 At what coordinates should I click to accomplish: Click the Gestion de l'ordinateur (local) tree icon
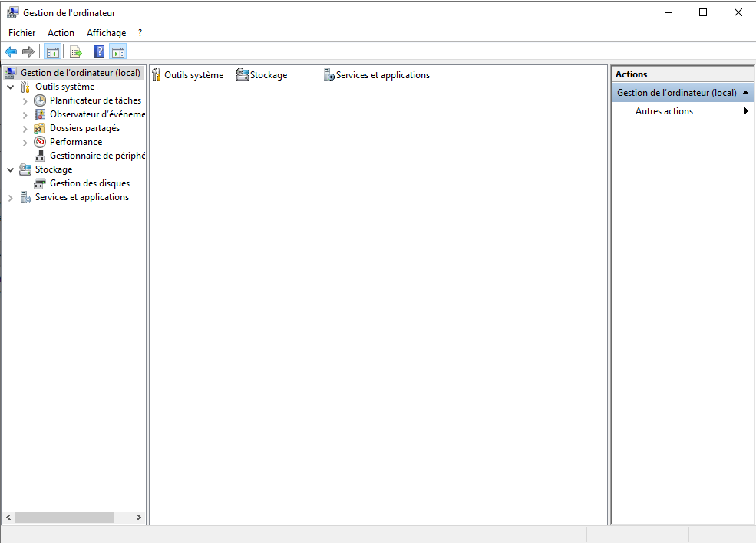coord(11,73)
